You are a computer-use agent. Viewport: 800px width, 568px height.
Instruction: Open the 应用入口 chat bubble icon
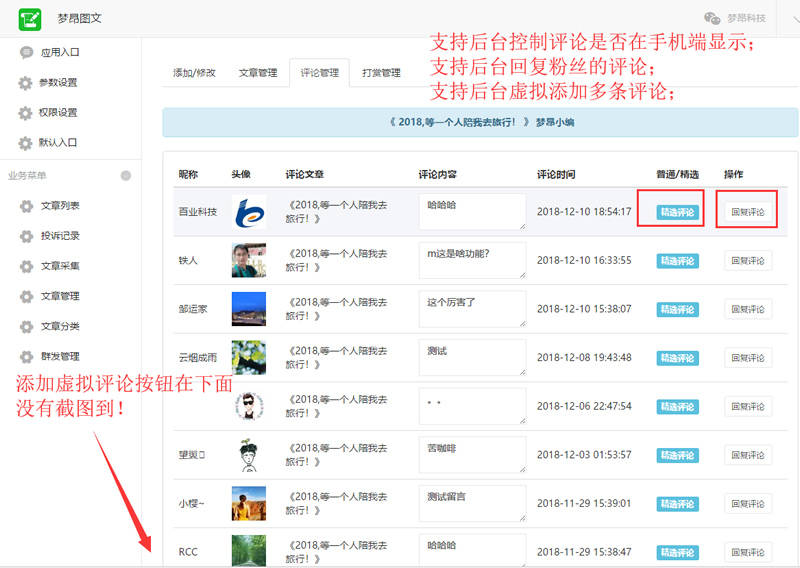click(26, 52)
